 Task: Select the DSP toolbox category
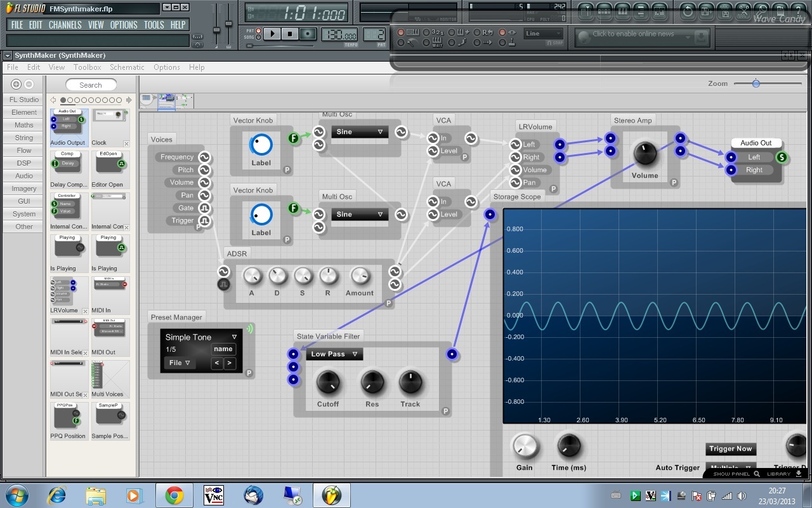click(24, 163)
